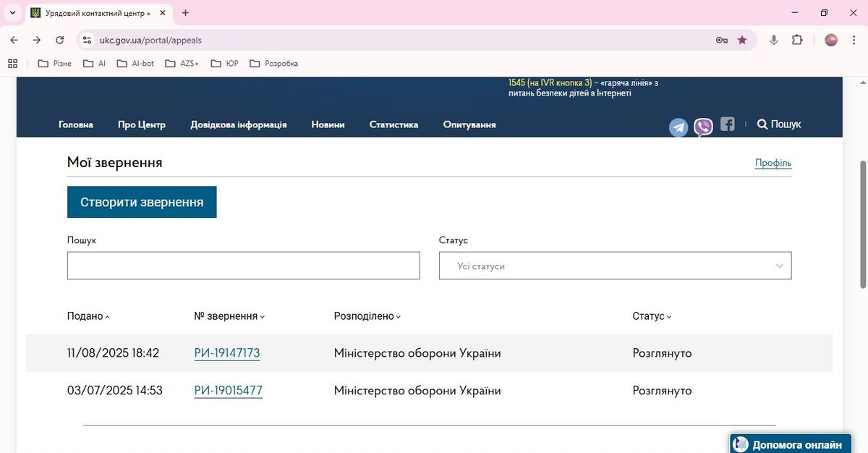
Task: View site information icon in address bar
Action: click(x=87, y=40)
